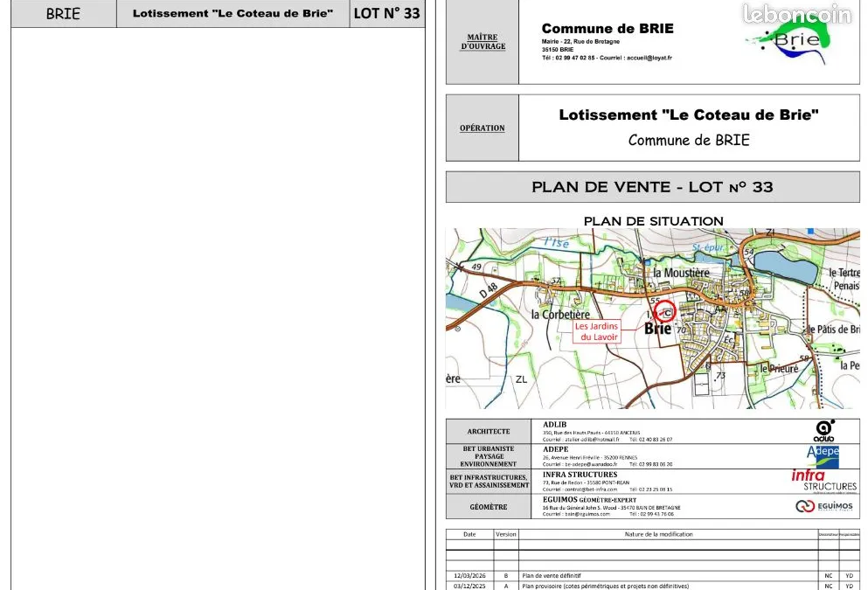Click the "GÉOMÈTRE" row label
The width and height of the screenshot is (868, 590).
point(489,506)
